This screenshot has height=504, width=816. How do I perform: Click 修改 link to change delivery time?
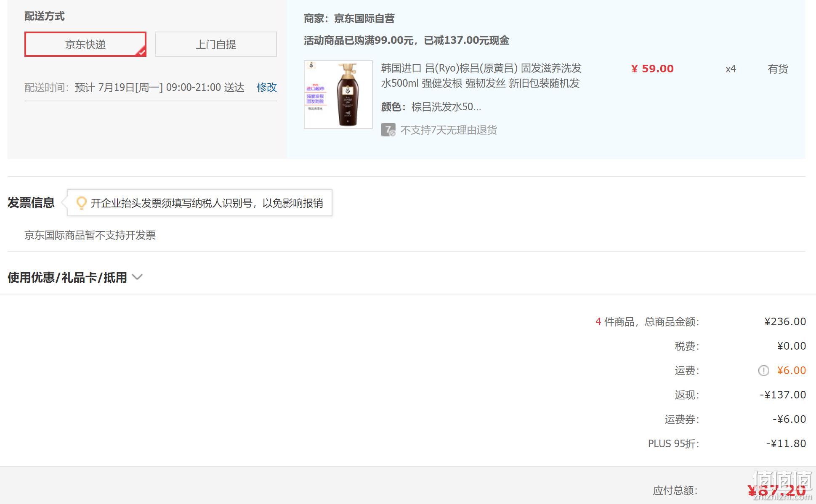pos(267,88)
